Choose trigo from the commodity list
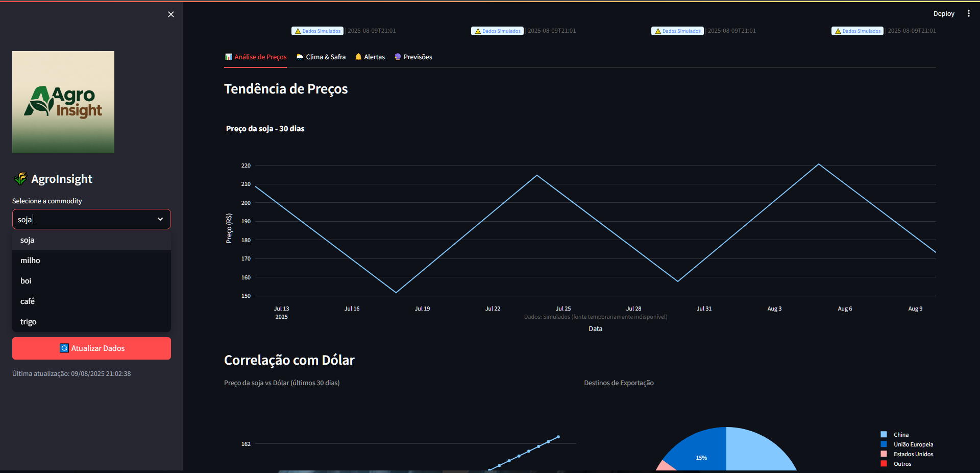 click(x=91, y=322)
